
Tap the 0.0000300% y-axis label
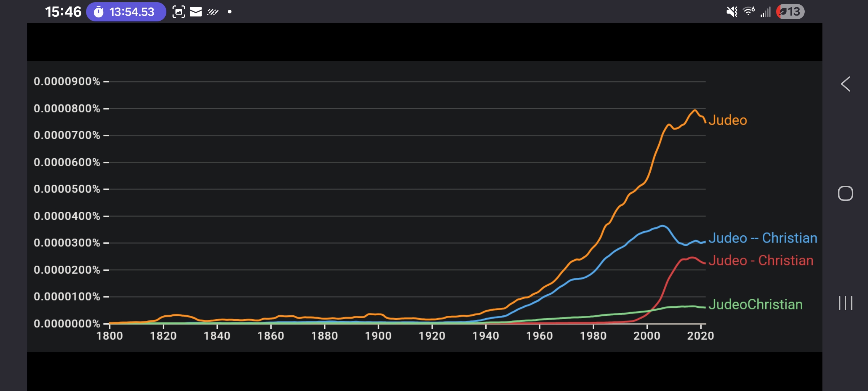[67, 243]
